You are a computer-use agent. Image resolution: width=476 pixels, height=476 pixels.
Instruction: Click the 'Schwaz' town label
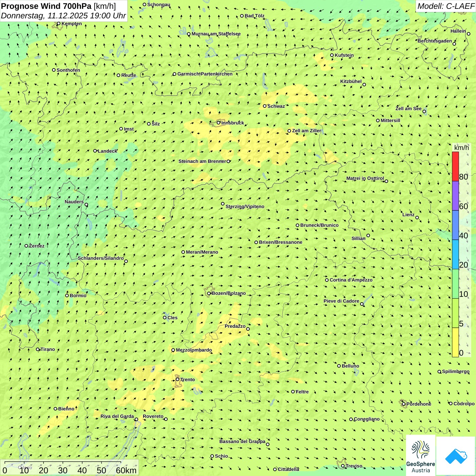tap(276, 106)
